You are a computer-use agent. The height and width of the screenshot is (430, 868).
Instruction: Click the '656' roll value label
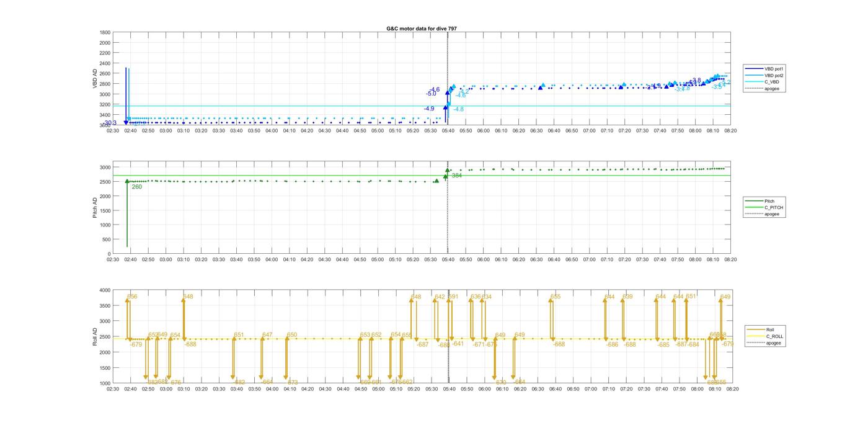click(x=132, y=297)
